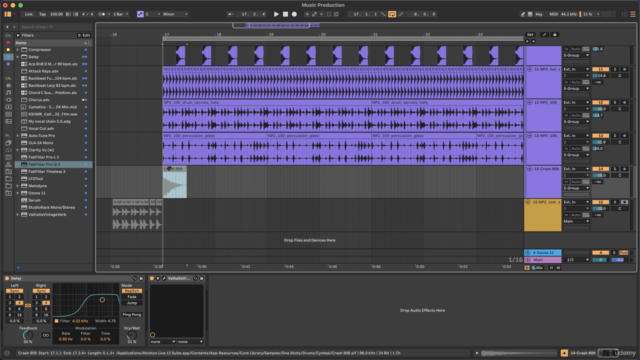Viewport: 640px width, 360px height.
Task: Open Main track 1/2 output dropdown
Action: point(576,260)
